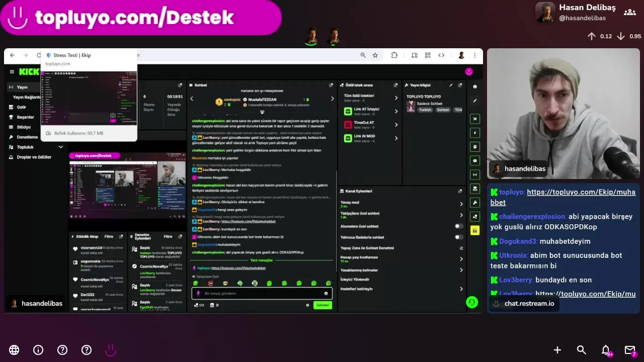Open browser extensions puzzle icon
Viewport: 644px width, 362px height.
[394, 55]
